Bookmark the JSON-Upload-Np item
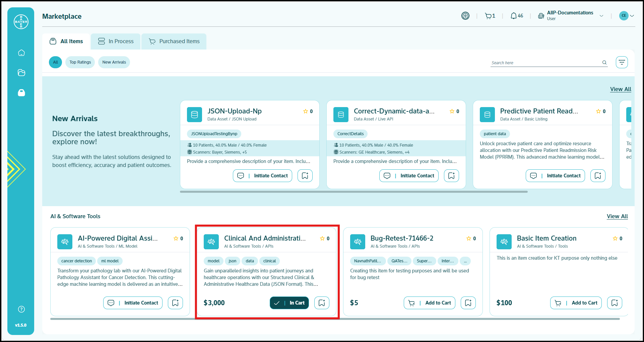Image resolution: width=644 pixels, height=342 pixels. [305, 176]
